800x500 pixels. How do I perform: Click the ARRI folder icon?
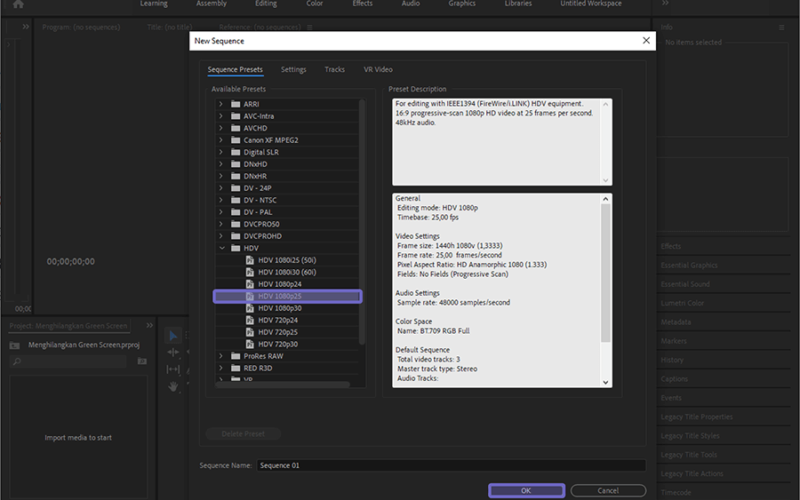(235, 104)
